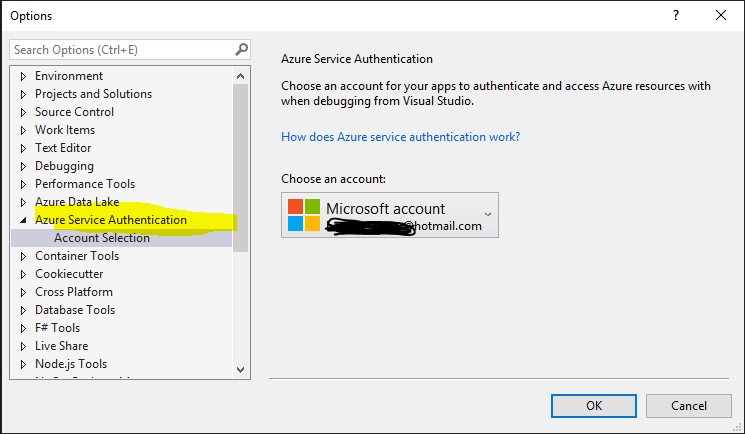Image resolution: width=745 pixels, height=434 pixels.
Task: Select Performance Tools tree item
Action: point(85,184)
